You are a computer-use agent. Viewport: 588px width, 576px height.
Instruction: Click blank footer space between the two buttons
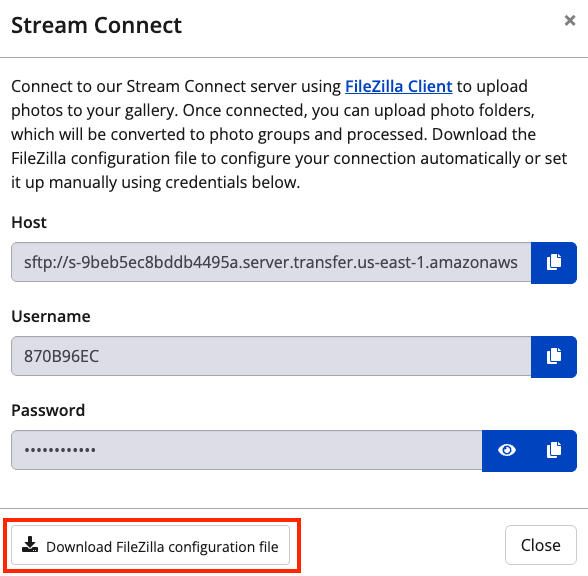coord(398,545)
